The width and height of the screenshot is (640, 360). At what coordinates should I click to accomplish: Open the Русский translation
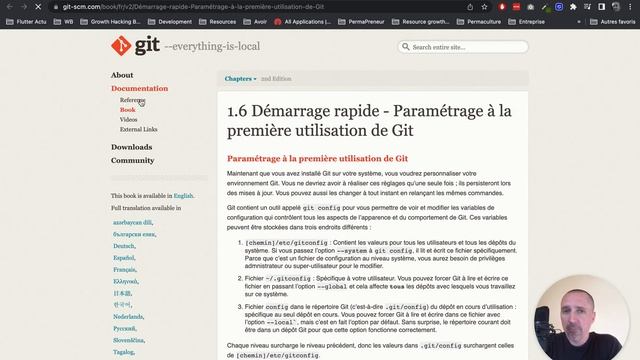tap(124, 329)
